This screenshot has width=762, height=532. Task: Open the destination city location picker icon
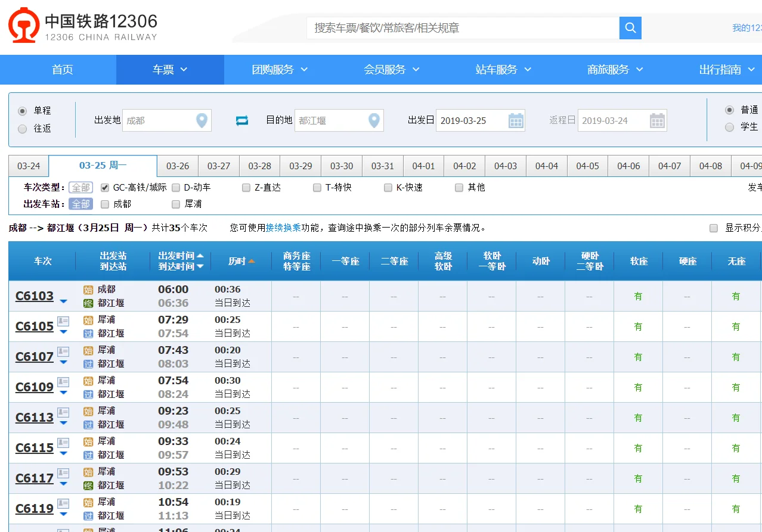coord(374,120)
